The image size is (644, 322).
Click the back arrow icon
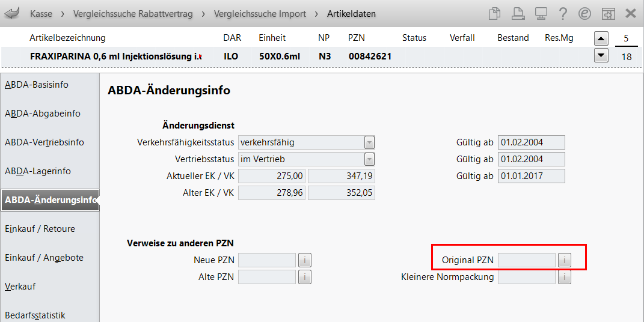(12, 13)
